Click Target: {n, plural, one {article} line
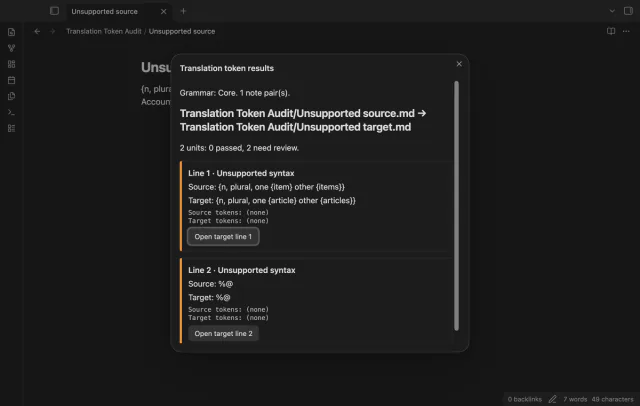 coord(272,200)
